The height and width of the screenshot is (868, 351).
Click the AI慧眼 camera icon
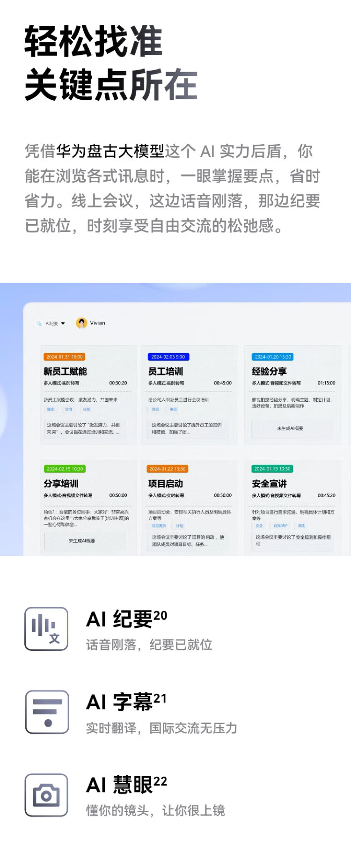click(x=46, y=795)
